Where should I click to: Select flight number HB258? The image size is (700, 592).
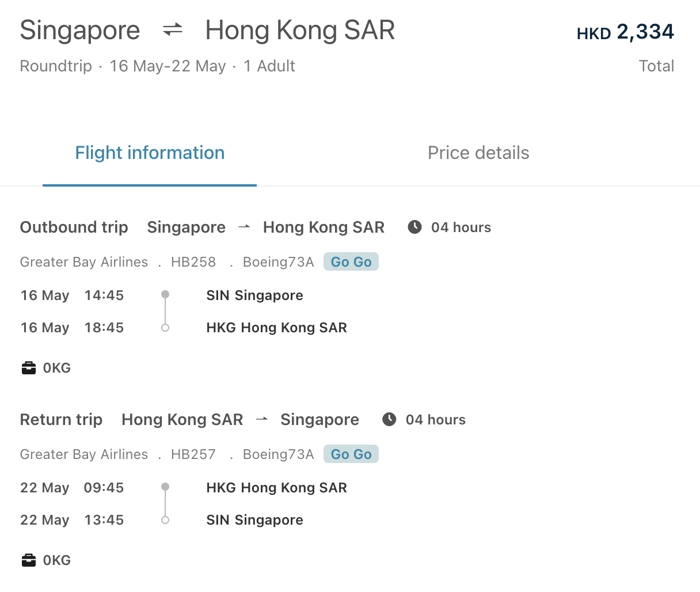(x=193, y=261)
